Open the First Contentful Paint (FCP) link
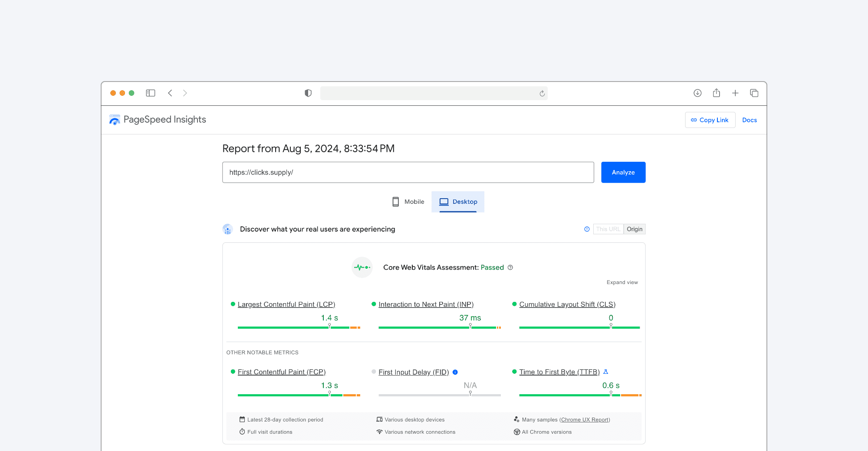Screen dimensions: 868x451 click(x=282, y=372)
